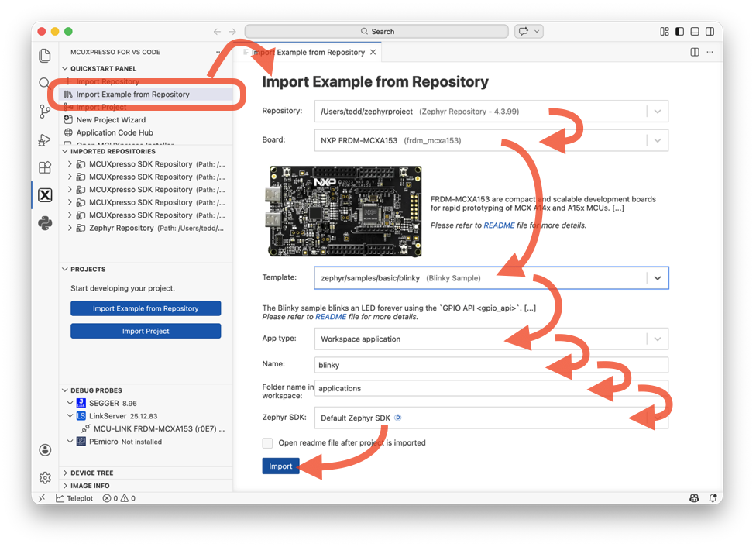Image resolution: width=756 pixels, height=547 pixels.
Task: Click the PEmicro probe icon
Action: pyautogui.click(x=81, y=442)
